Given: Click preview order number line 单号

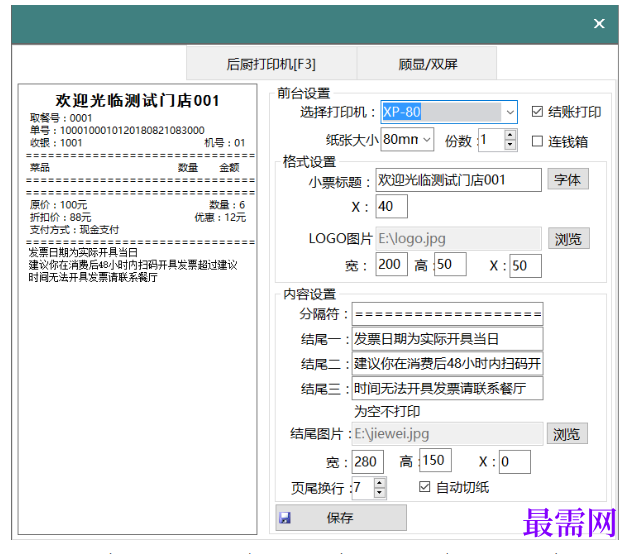Looking at the screenshot, I should (x=117, y=130).
